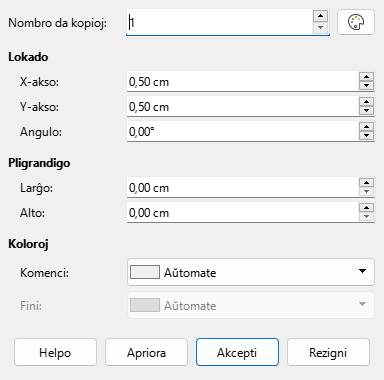384x380 pixels.
Task: Increase Angulo value with up arrow
Action: (366, 127)
